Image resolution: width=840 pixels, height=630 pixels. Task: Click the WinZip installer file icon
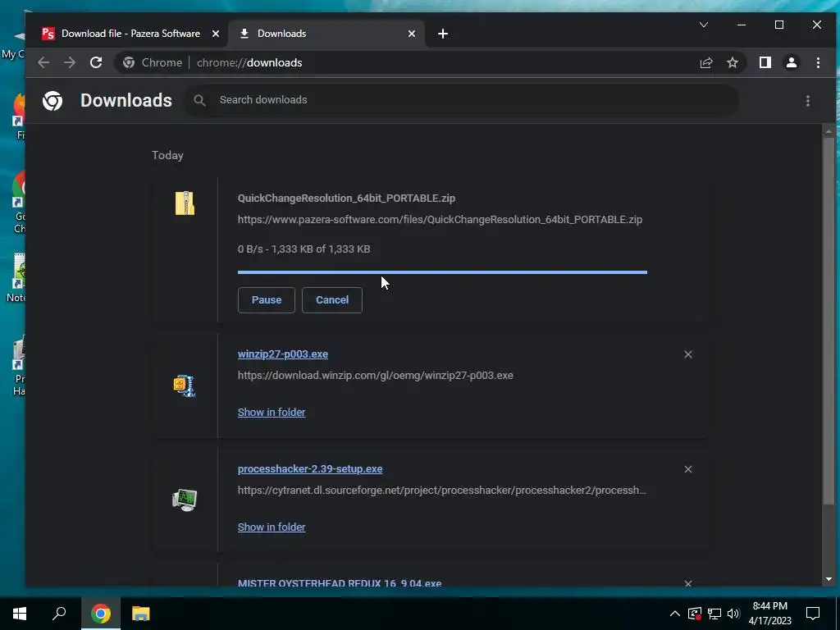pyautogui.click(x=185, y=386)
